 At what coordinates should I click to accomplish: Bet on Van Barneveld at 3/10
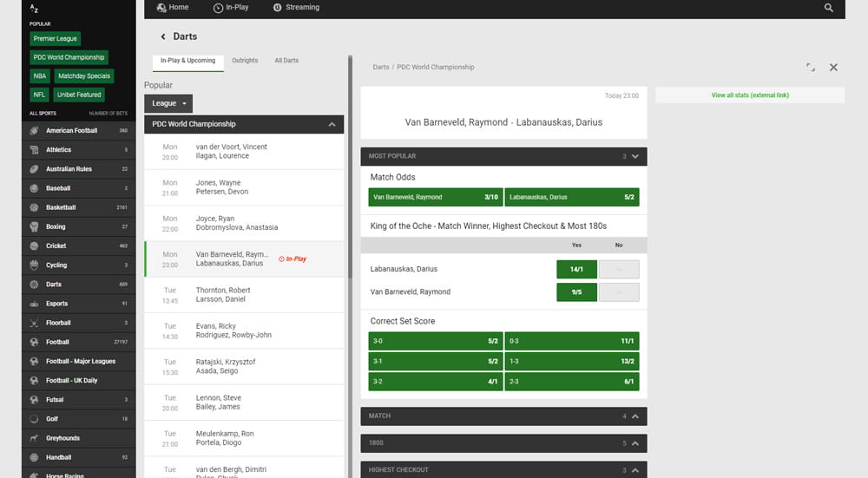[435, 197]
